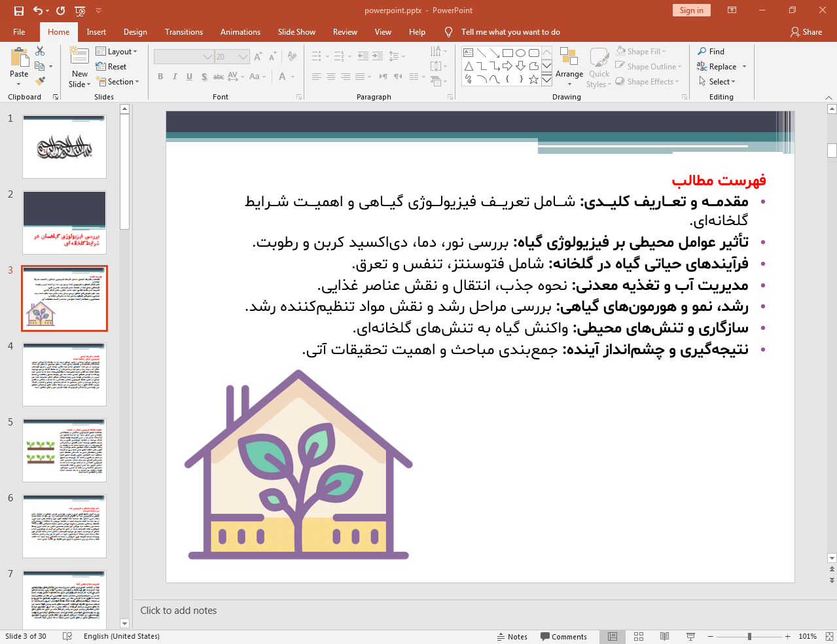This screenshot has width=837, height=644.
Task: Switch to the Design ribbon tab
Action: pyautogui.click(x=135, y=31)
